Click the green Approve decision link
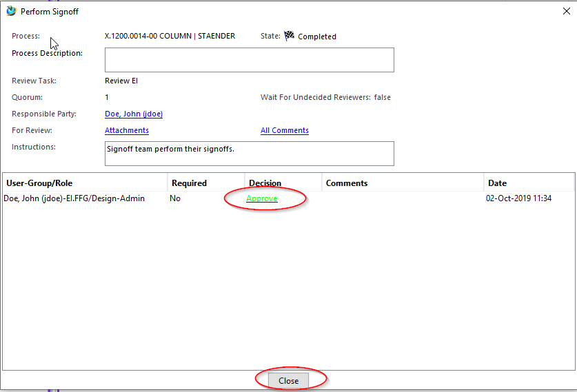The image size is (577, 392). click(x=262, y=198)
